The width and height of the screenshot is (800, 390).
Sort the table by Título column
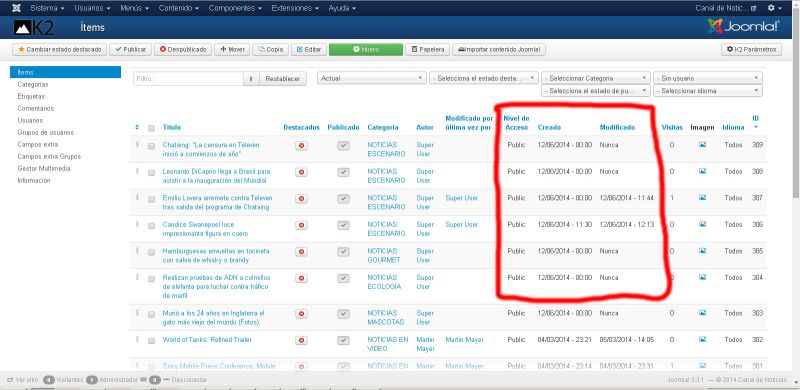(171, 128)
